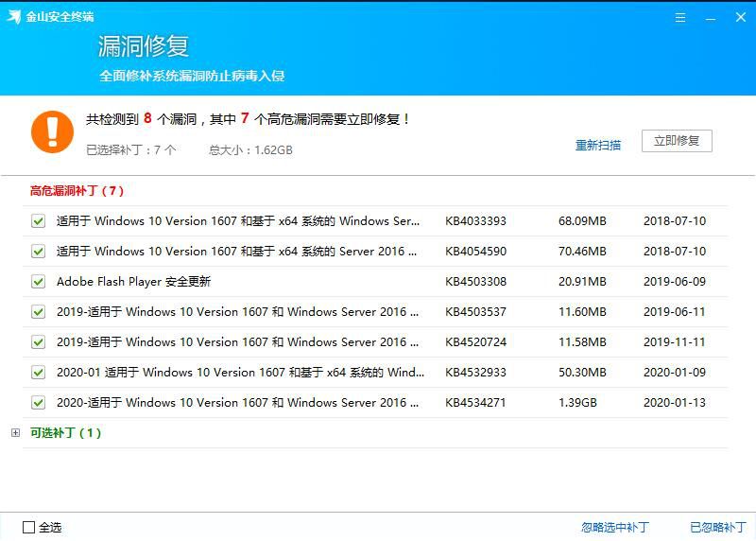Click the orange warning exclamation icon
Screen dimensions: 756x541
(x=52, y=131)
